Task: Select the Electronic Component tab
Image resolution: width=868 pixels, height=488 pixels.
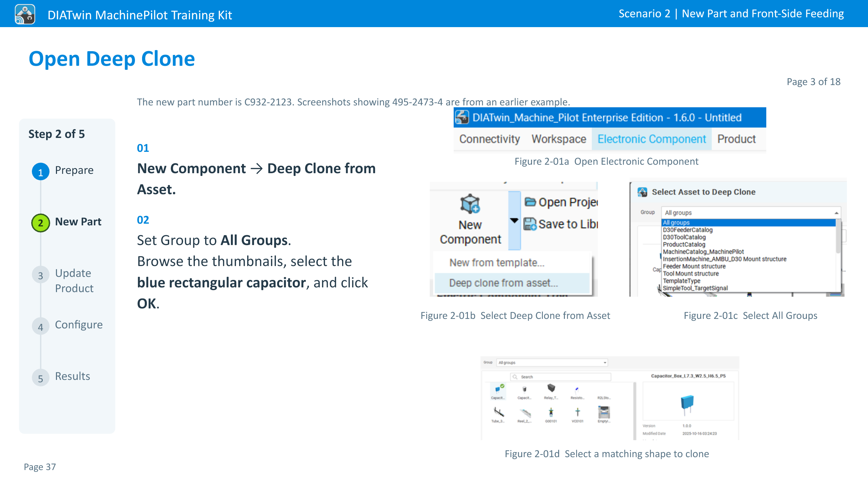Action: [x=651, y=139]
